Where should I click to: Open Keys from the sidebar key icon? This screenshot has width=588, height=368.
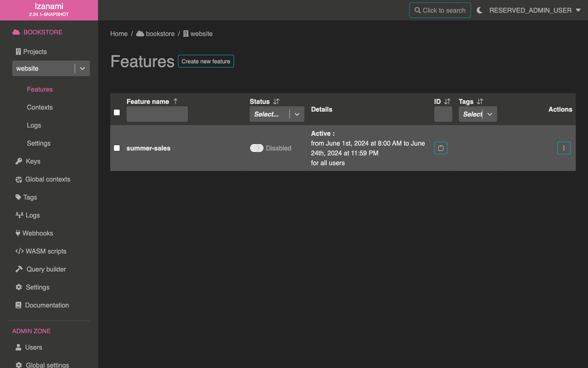pyautogui.click(x=19, y=161)
